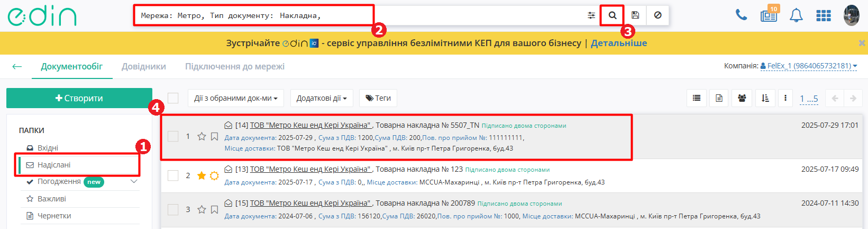Open sender link in document [14] row

coord(311,125)
